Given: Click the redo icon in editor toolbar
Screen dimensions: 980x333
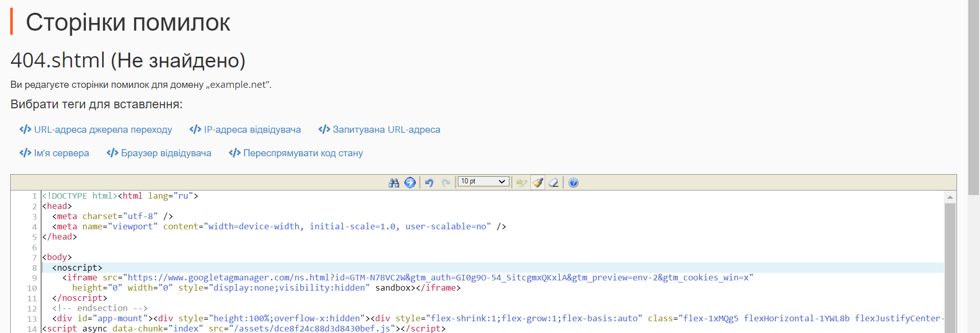Looking at the screenshot, I should tap(446, 183).
